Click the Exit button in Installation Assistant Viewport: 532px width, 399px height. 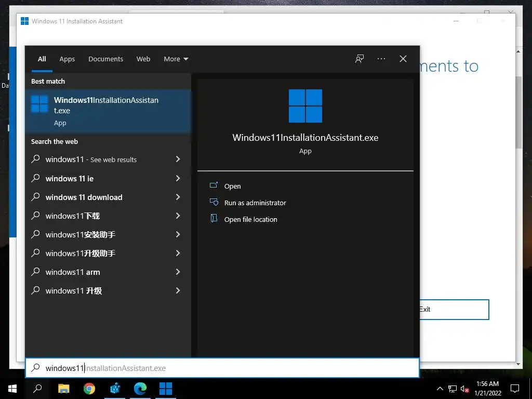454,310
